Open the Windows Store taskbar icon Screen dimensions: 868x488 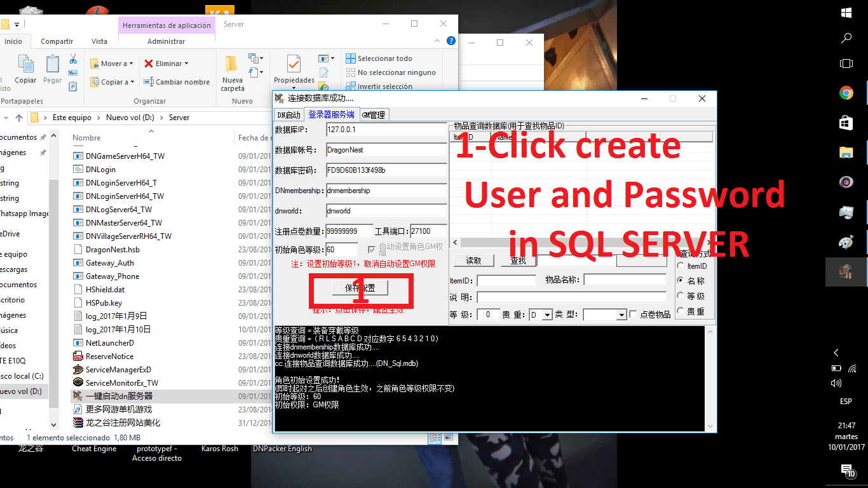click(x=846, y=123)
